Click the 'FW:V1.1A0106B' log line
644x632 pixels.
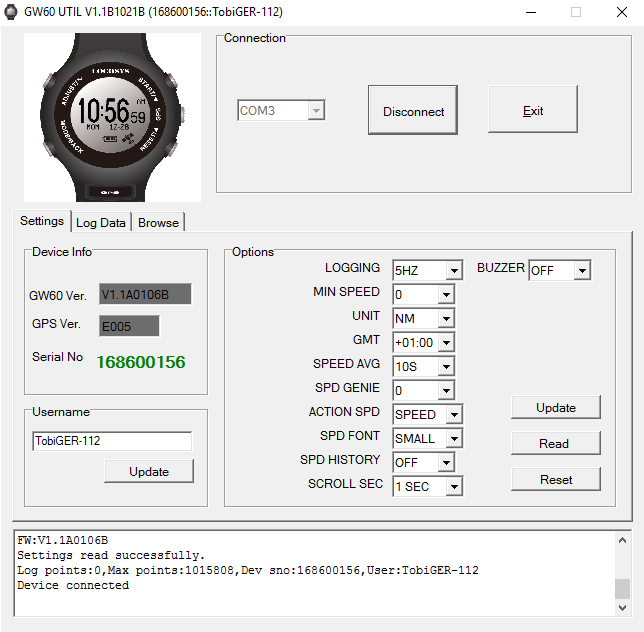coord(62,540)
